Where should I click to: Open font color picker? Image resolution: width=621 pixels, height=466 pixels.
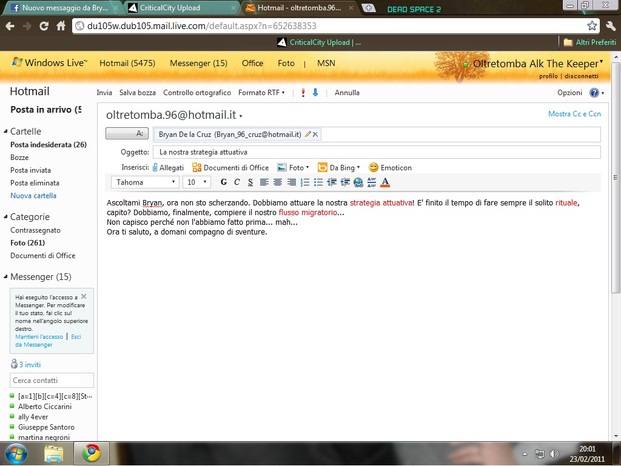385,182
